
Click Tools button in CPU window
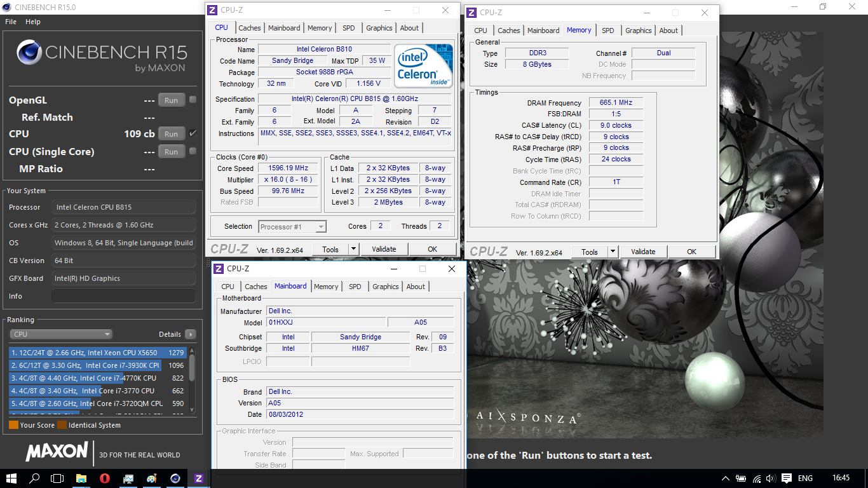[x=330, y=249]
